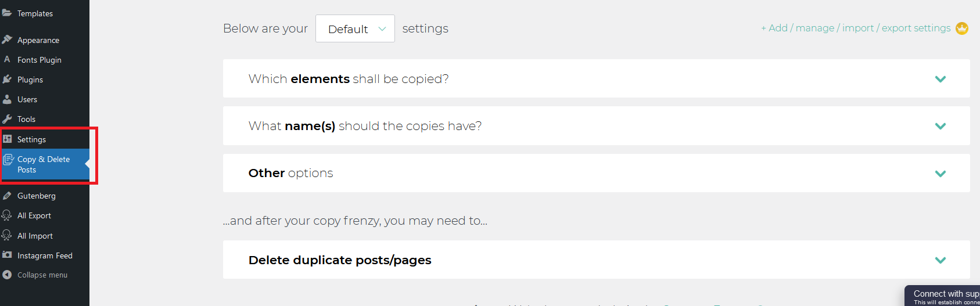Viewport: 980px width, 306px height.
Task: Click the Templates folder icon in sidebar
Action: 7,13
